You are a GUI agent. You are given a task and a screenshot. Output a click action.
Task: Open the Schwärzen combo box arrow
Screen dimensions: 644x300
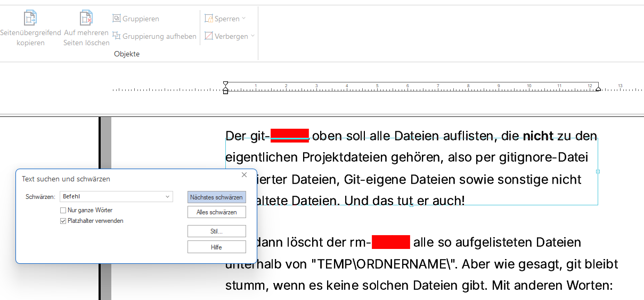168,197
